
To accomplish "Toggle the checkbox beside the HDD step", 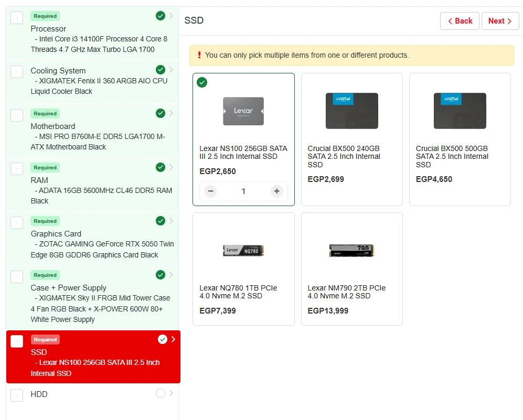I will coord(17,395).
